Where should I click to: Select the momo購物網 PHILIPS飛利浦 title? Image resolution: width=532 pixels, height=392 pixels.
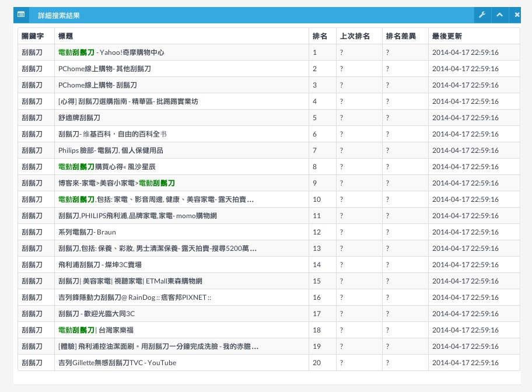138,215
